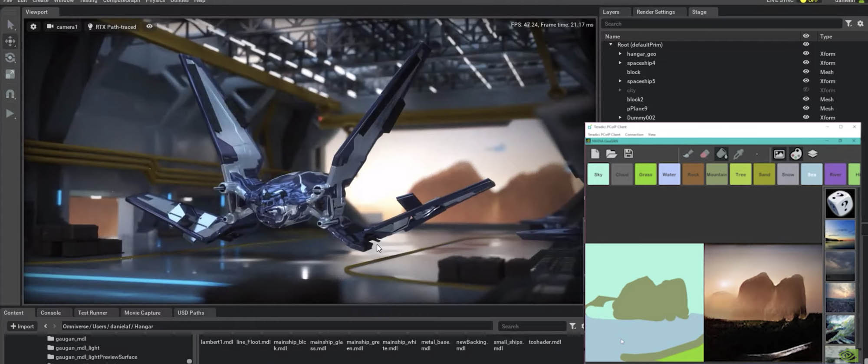This screenshot has width=868, height=364.
Task: Click the image picture icon in GauGAN
Action: click(779, 154)
